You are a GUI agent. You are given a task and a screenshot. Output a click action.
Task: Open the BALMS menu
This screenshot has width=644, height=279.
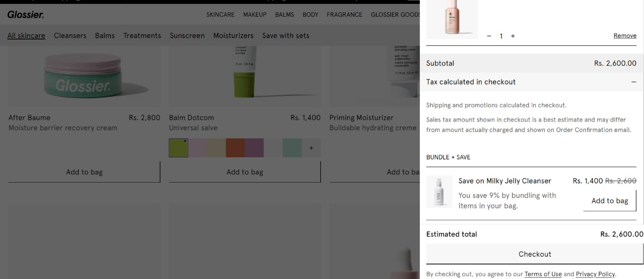285,15
